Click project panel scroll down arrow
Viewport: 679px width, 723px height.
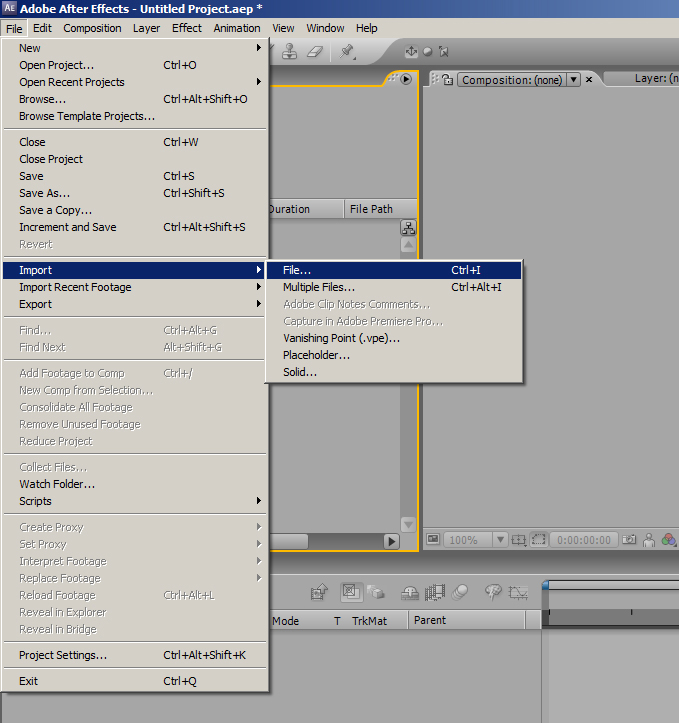(408, 525)
